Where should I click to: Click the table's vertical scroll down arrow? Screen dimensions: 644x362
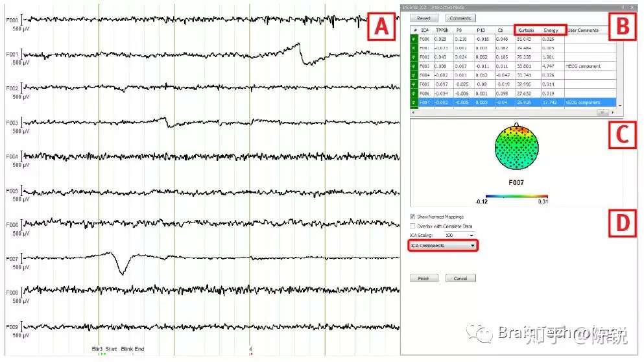pyautogui.click(x=620, y=106)
